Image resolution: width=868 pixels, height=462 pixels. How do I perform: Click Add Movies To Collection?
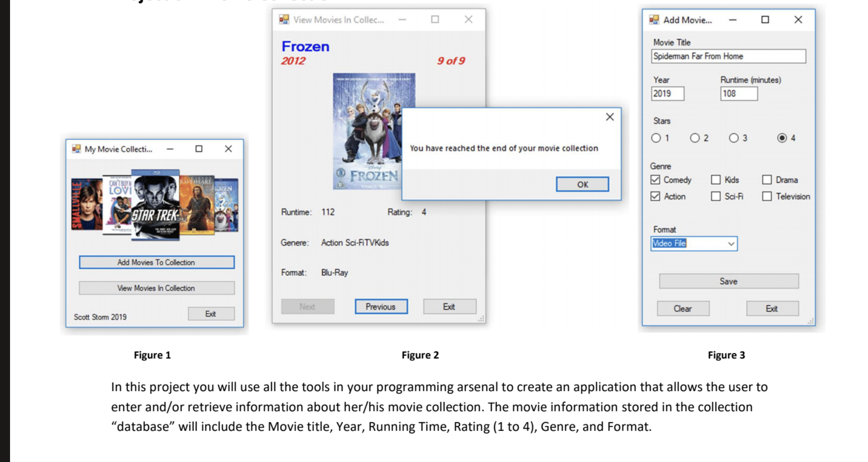click(x=156, y=262)
